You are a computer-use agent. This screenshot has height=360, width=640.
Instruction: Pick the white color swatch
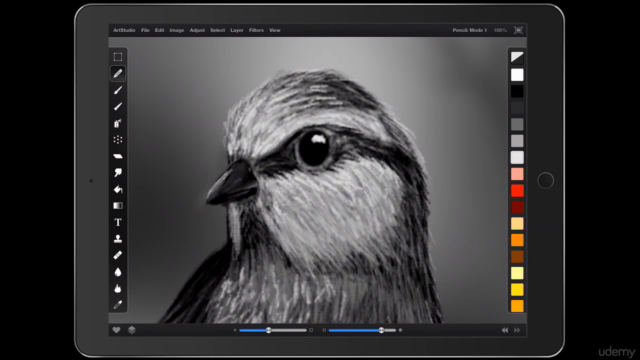pos(517,75)
